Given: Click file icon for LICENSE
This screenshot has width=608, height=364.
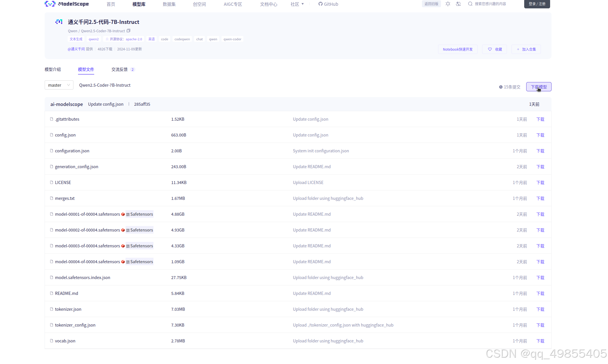Looking at the screenshot, I should coord(52,182).
